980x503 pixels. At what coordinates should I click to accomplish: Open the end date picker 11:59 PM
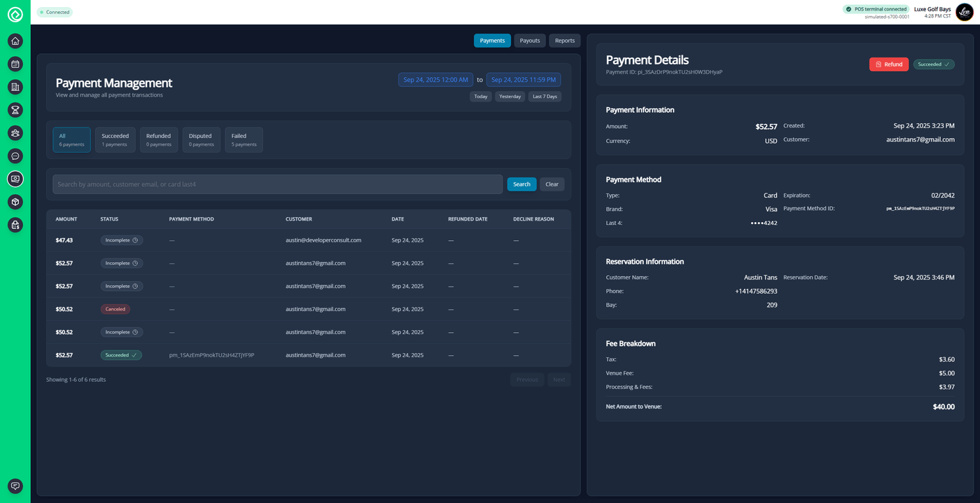(524, 79)
